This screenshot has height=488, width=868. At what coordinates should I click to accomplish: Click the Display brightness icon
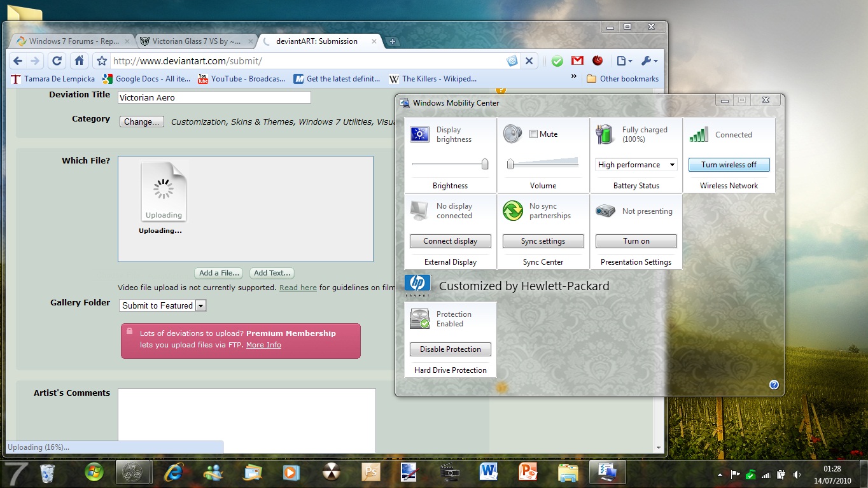tap(420, 134)
